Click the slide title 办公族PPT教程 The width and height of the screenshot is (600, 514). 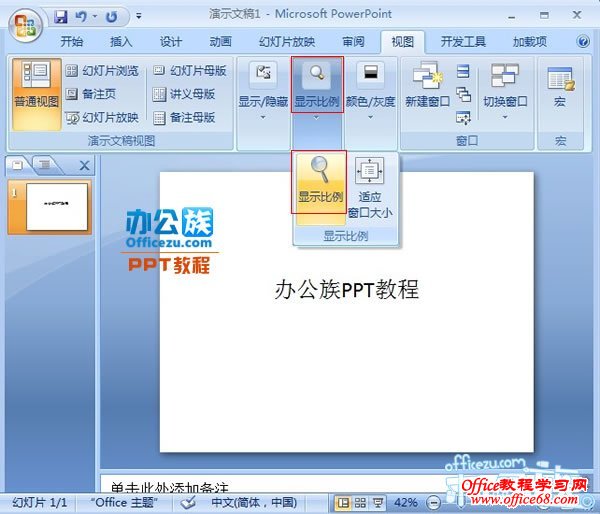pos(346,289)
